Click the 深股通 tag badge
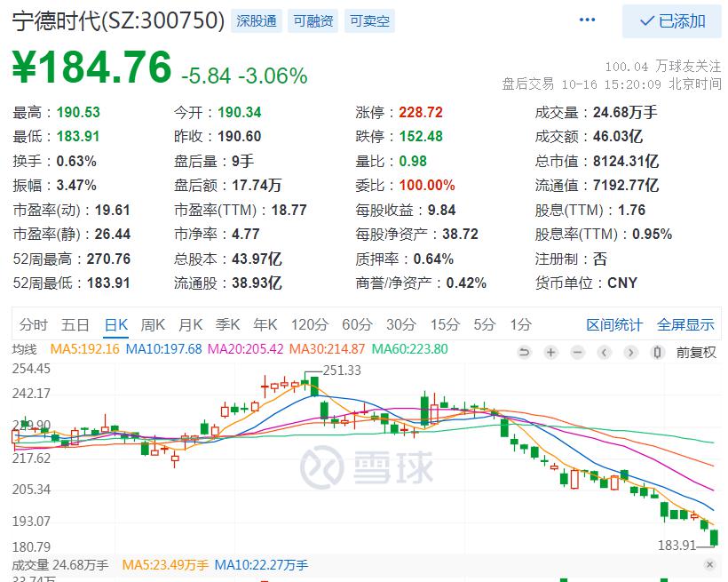Screen dimensions: 728x582 [x=256, y=21]
